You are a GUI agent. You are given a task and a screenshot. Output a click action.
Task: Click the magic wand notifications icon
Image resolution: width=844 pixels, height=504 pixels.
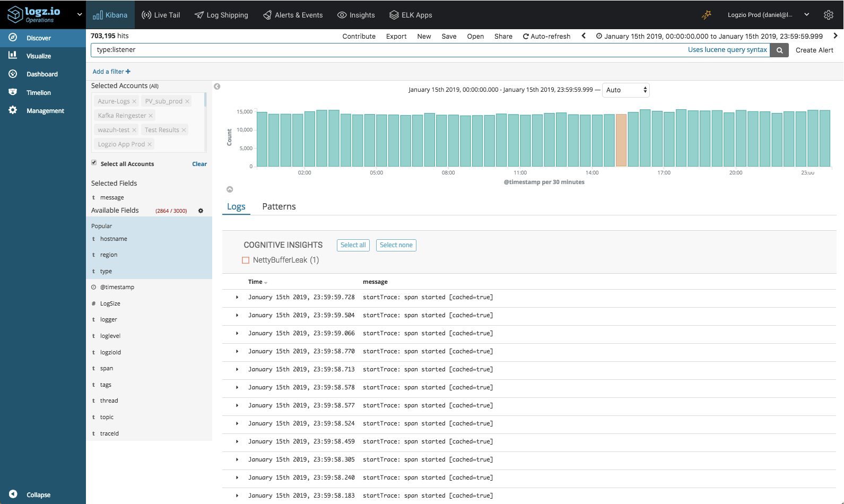pyautogui.click(x=706, y=15)
